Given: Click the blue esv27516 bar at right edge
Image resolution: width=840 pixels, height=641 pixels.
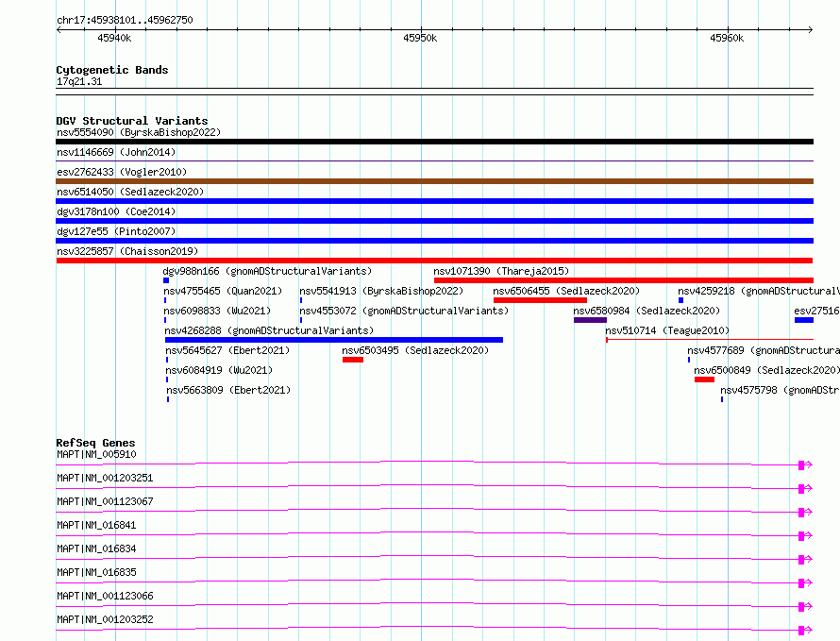Looking at the screenshot, I should point(803,320).
